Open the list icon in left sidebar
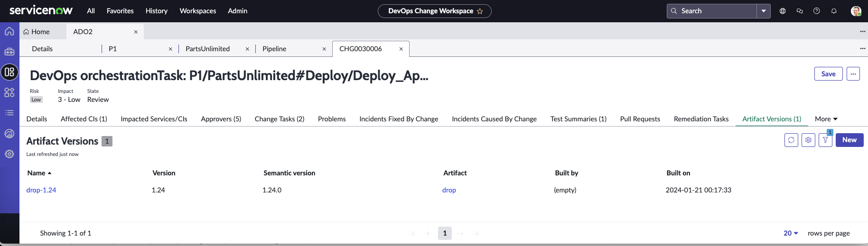This screenshot has width=868, height=246. click(x=9, y=113)
